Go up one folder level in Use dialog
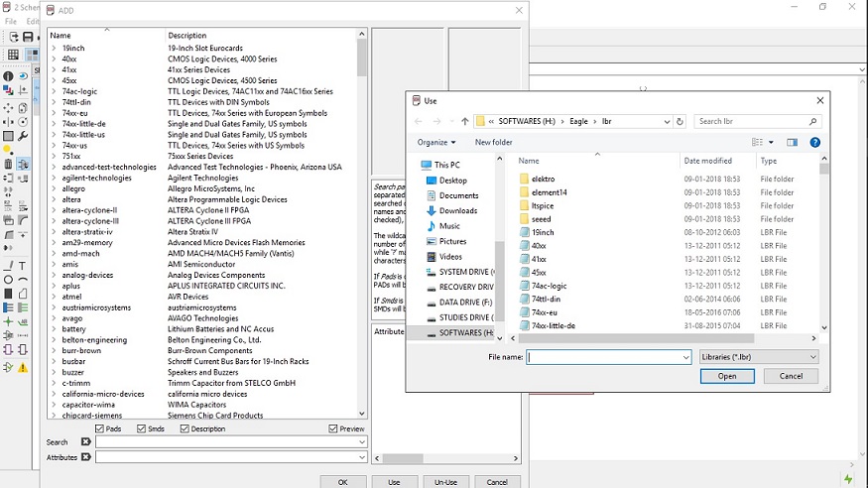The image size is (868, 488). (x=465, y=121)
